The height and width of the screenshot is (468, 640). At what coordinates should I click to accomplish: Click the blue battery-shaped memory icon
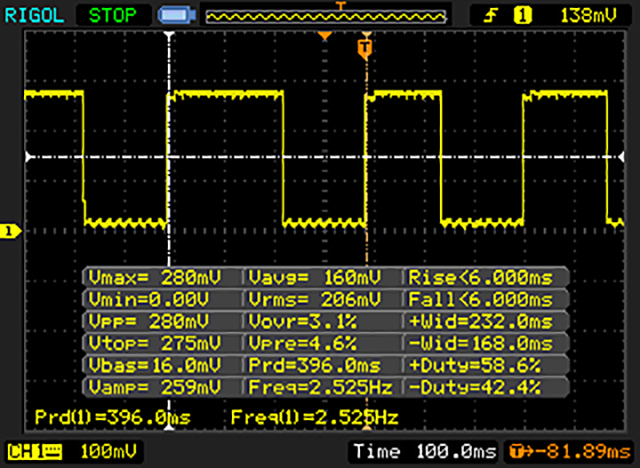(176, 14)
